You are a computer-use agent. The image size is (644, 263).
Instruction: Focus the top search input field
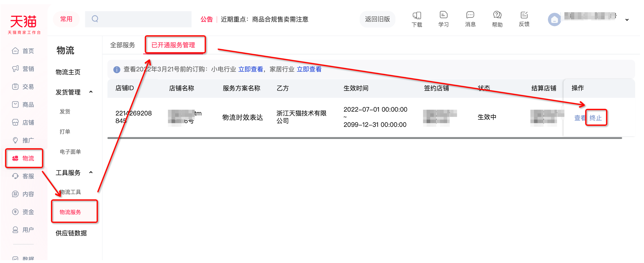point(138,19)
